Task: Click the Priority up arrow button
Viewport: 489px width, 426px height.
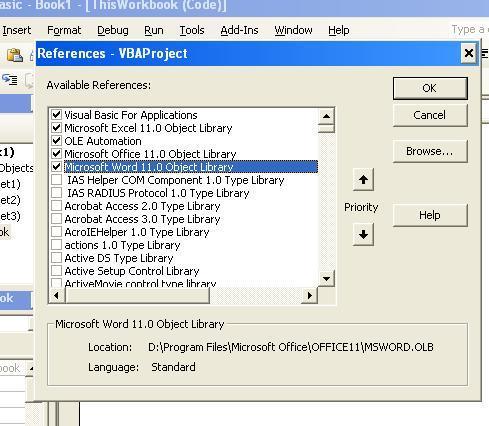Action: [363, 180]
